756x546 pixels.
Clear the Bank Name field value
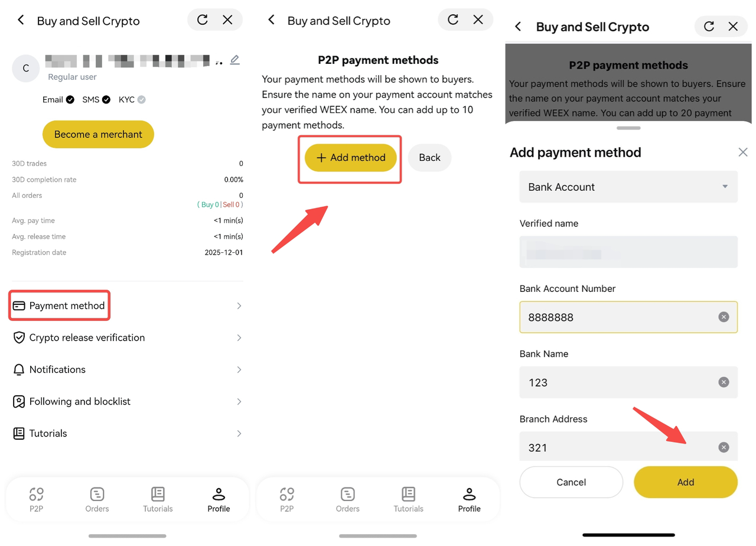(x=724, y=382)
